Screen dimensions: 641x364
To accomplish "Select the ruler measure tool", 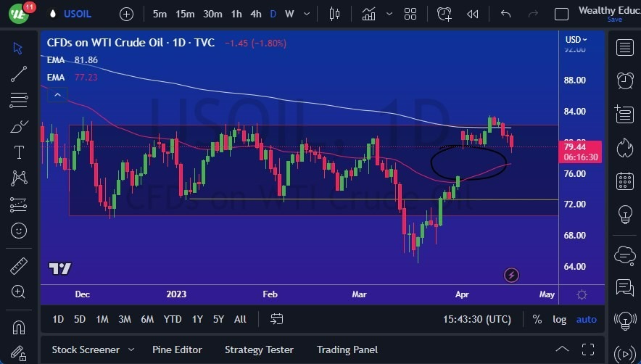I will [19, 266].
